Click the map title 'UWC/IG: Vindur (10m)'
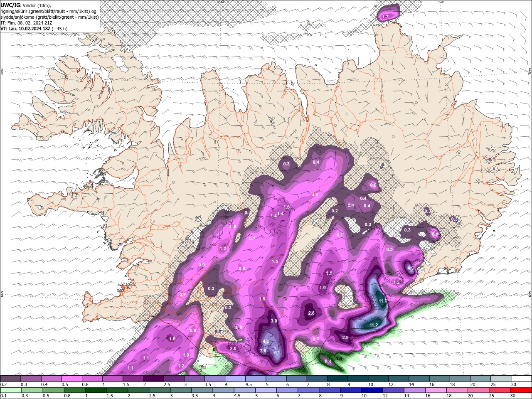532x399 pixels. click(x=26, y=5)
